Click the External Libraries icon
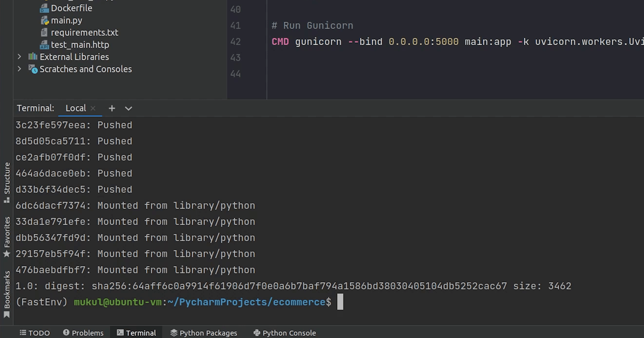The image size is (644, 338). (x=33, y=57)
